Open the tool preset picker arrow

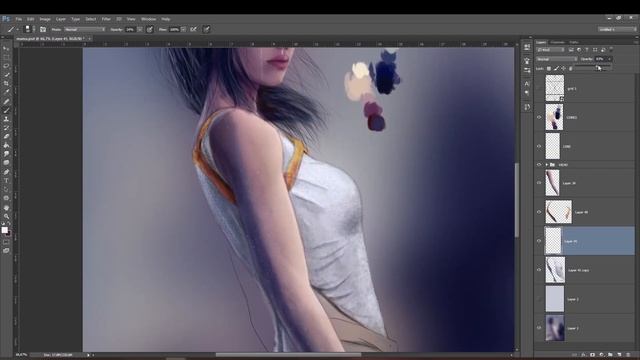(18, 29)
